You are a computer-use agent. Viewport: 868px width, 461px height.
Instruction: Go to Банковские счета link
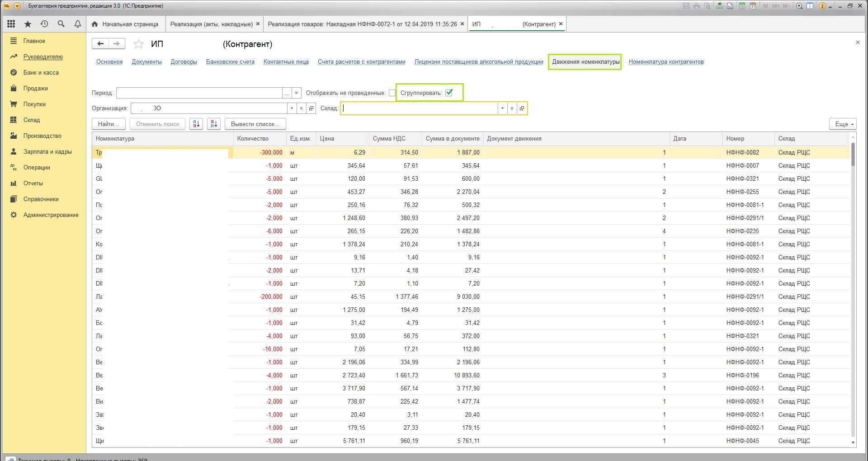230,62
